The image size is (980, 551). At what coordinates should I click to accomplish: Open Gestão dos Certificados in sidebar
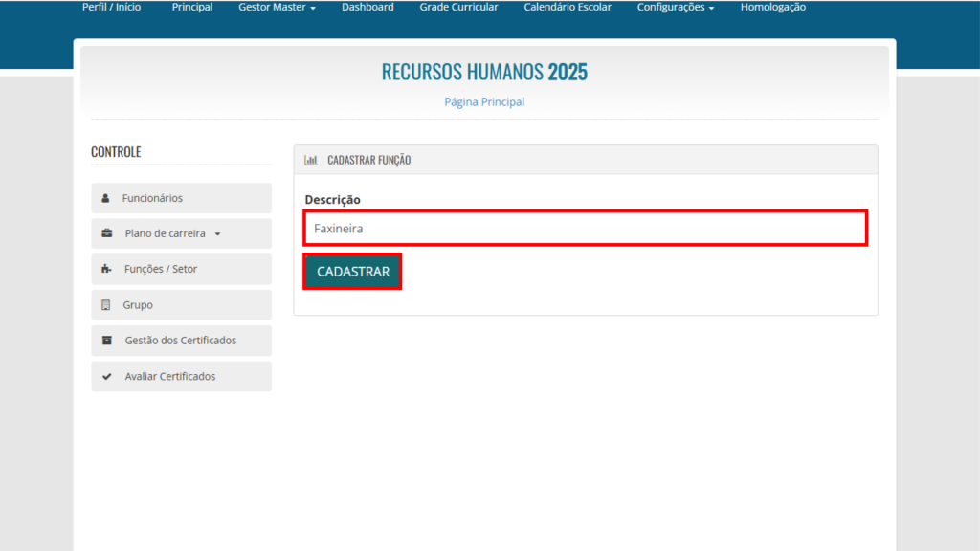click(x=181, y=341)
